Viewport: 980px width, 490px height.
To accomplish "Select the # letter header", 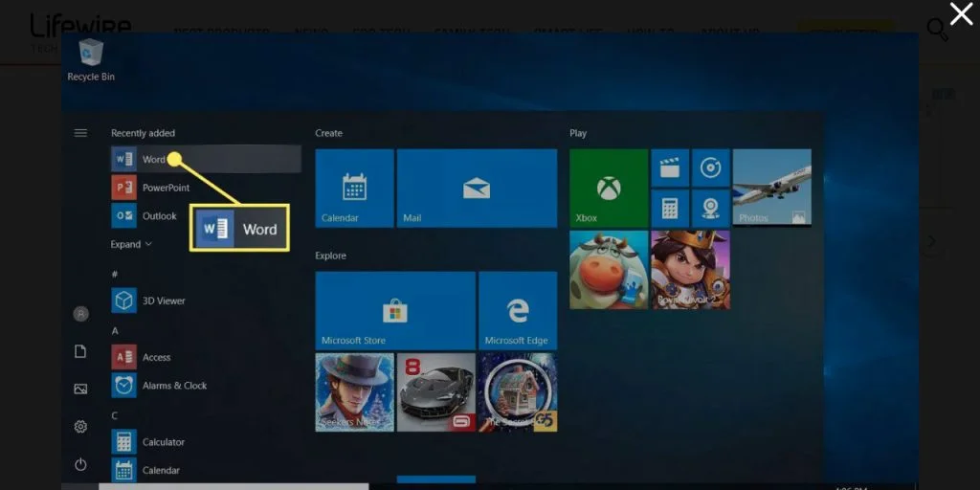I will point(115,274).
